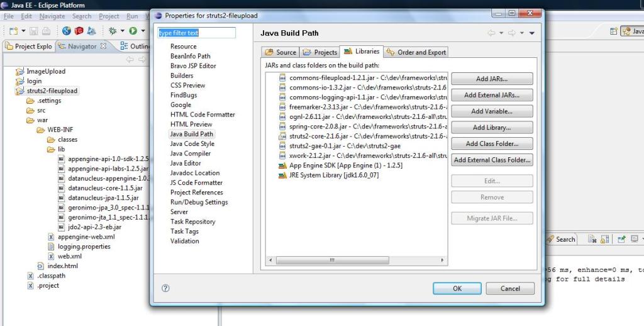Viewport: 644px width, 326px height.
Task: Click the red FindBugs toolbar icon
Action: [x=79, y=30]
